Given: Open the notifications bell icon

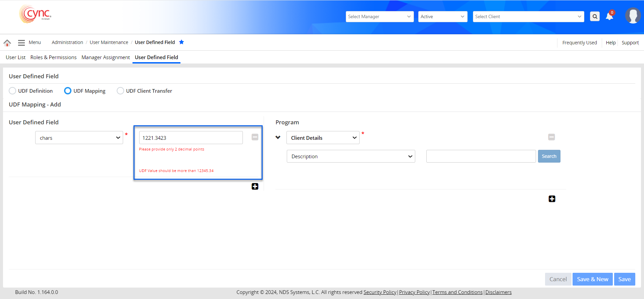Looking at the screenshot, I should (609, 16).
